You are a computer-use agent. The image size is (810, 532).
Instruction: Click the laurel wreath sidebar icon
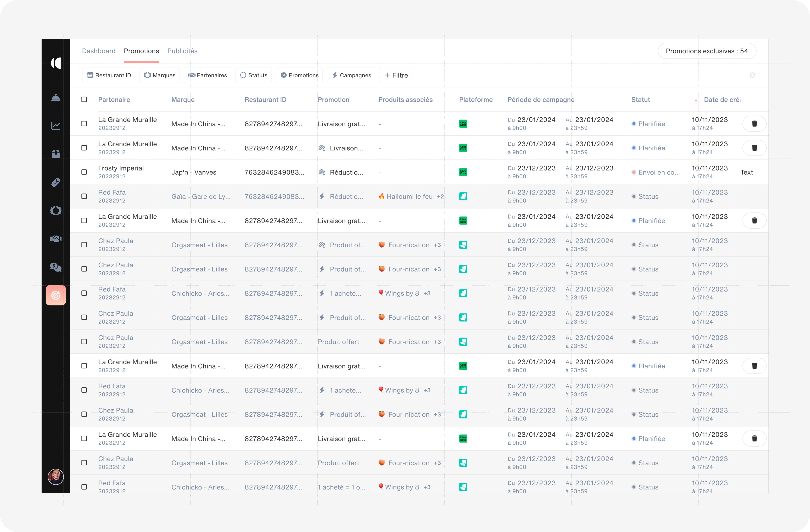point(56,211)
